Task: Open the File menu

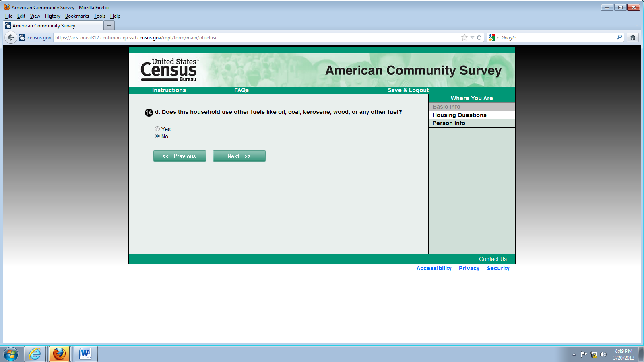Action: click(9, 16)
